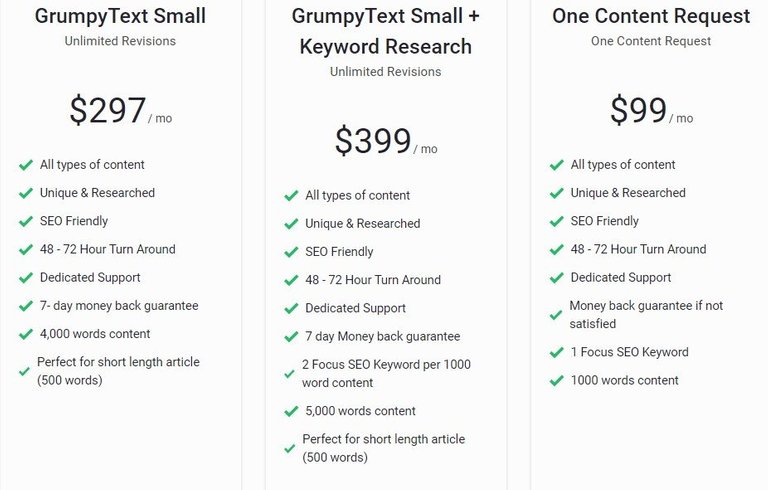Image resolution: width=768 pixels, height=490 pixels.
Task: Click checkmark beside '1000 words content'
Action: [x=556, y=381]
